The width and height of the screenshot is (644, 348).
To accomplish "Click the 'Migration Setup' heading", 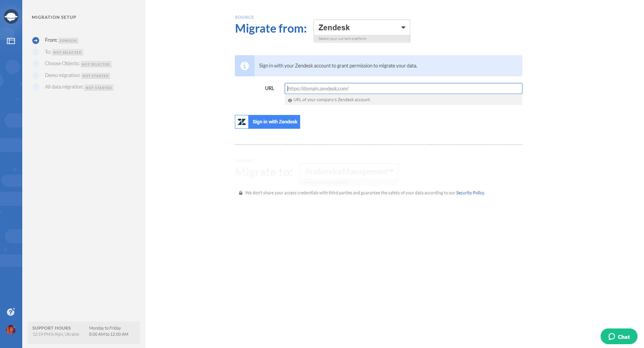I will [x=54, y=17].
